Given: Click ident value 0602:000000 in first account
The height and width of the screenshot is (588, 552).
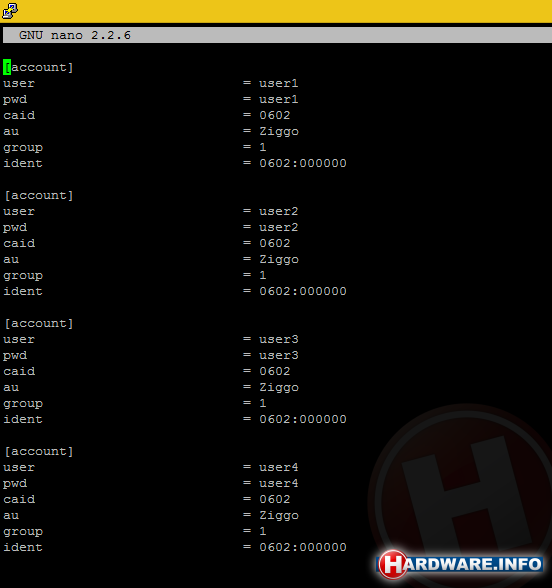Looking at the screenshot, I should click(x=303, y=163).
